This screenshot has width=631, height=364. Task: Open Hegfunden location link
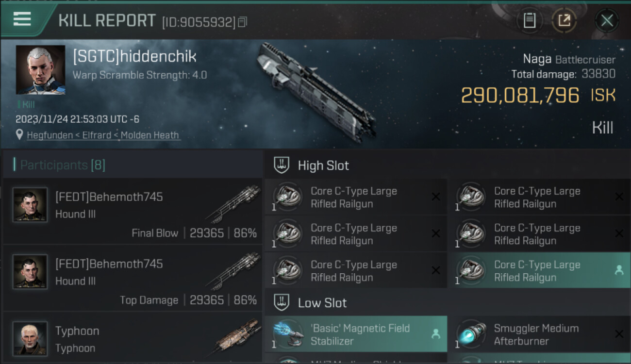click(x=103, y=135)
